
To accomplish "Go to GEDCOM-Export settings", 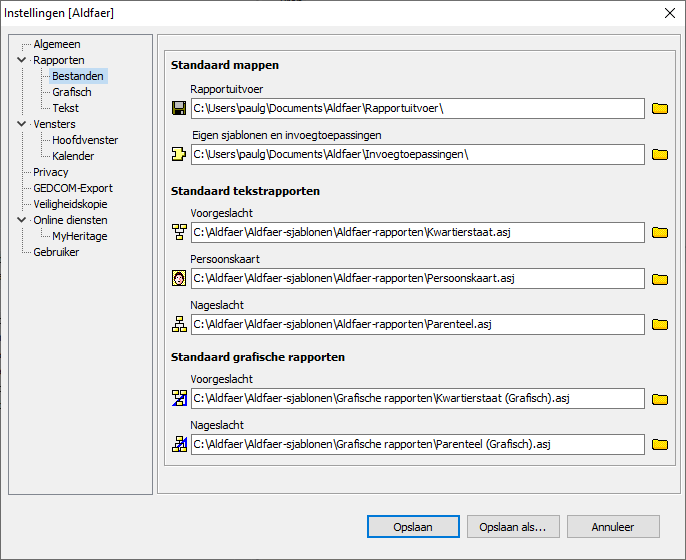I will (x=72, y=188).
